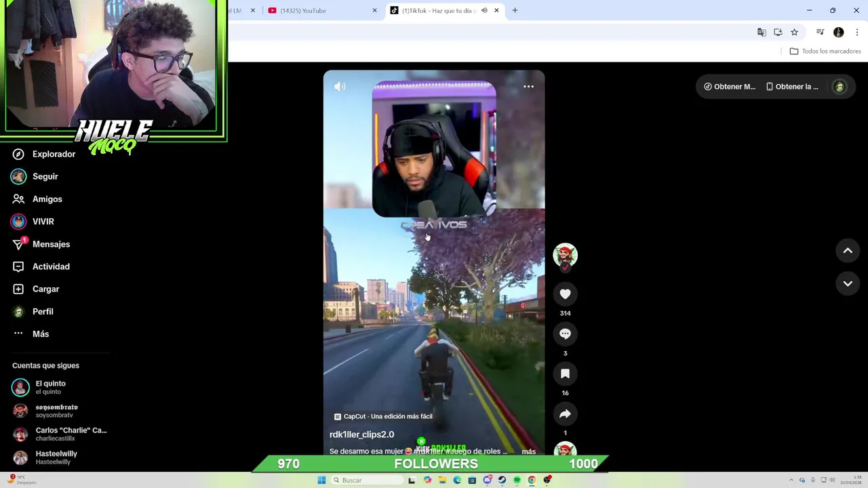Image resolution: width=868 pixels, height=488 pixels.
Task: Open Spotify from taskbar
Action: [x=517, y=480]
